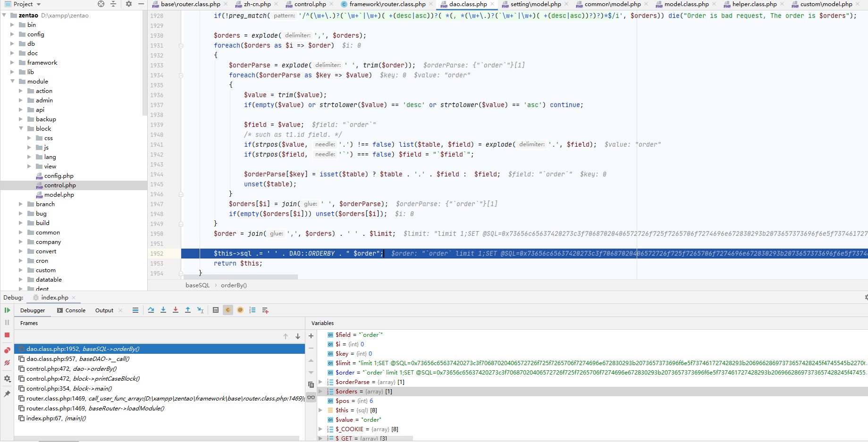Open the View Breakpoints dialog

coord(7,350)
